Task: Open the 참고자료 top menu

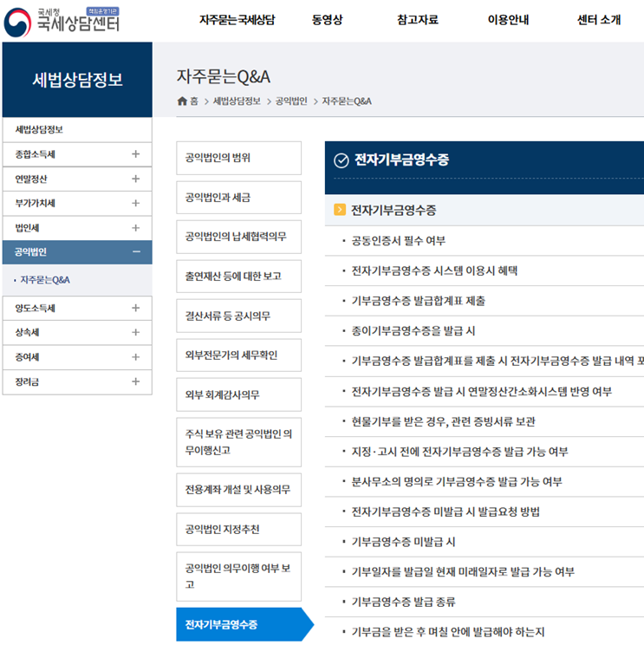Action: [417, 20]
